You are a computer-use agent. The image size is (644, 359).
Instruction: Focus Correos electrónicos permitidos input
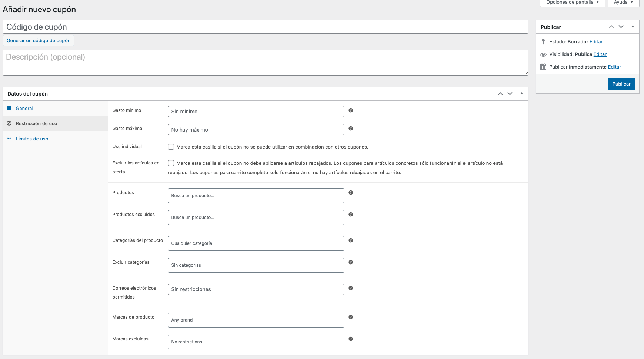point(256,289)
